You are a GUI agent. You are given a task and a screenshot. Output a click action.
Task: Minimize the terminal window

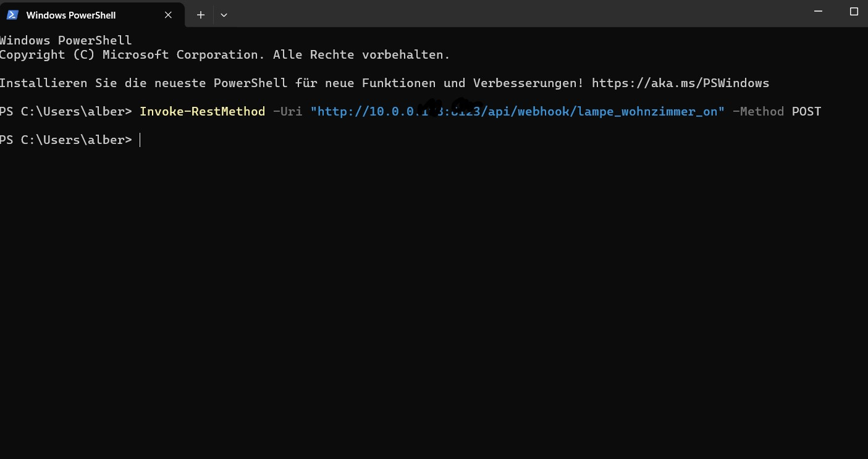pyautogui.click(x=818, y=11)
